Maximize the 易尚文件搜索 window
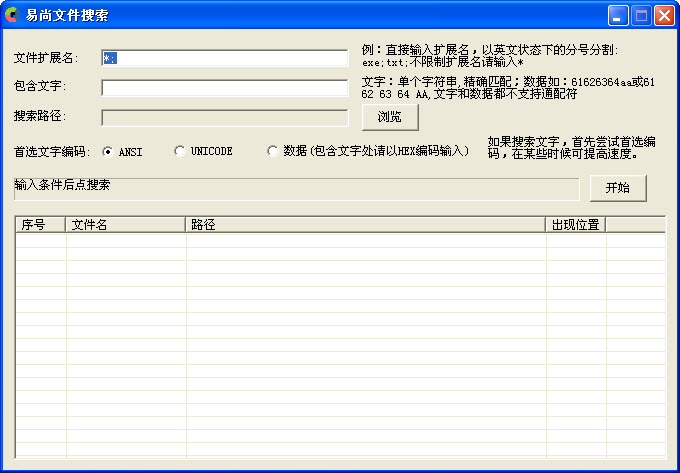Image resolution: width=680 pixels, height=473 pixels. tap(641, 15)
